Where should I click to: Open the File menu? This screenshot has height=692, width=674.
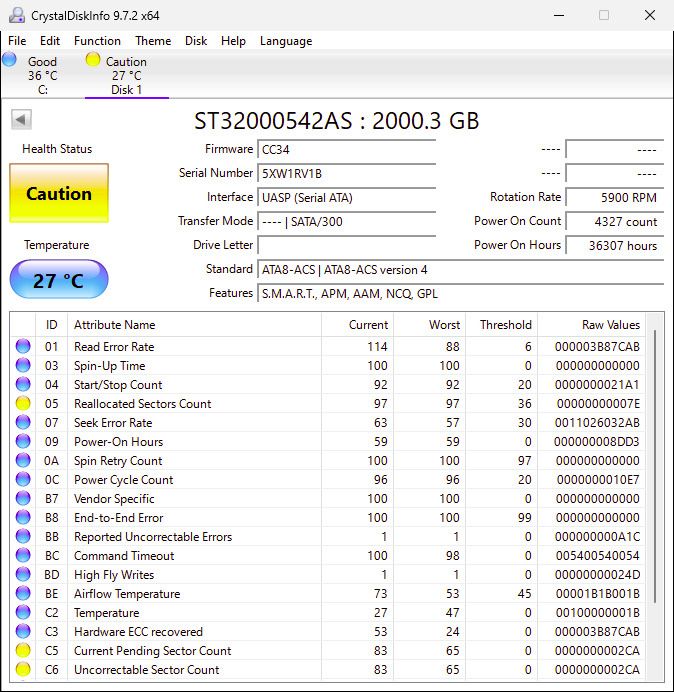[x=17, y=41]
